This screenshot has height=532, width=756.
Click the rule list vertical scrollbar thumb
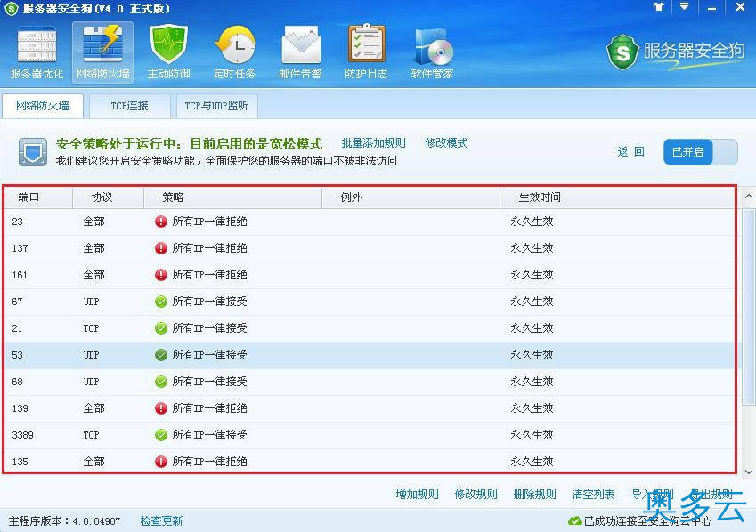[748, 306]
